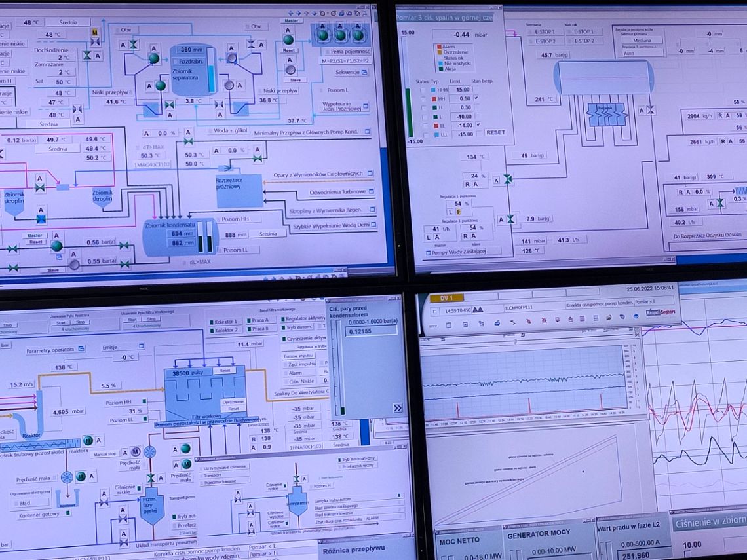This screenshot has height=560, width=747.
Task: Toggle Status checkbox of the HHH limit row
Action: tap(422, 90)
